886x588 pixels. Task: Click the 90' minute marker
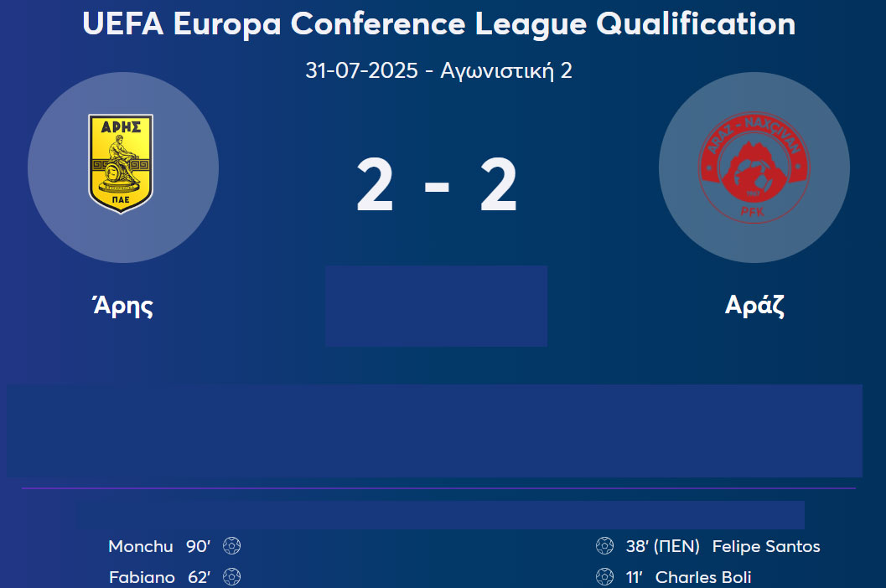199,546
